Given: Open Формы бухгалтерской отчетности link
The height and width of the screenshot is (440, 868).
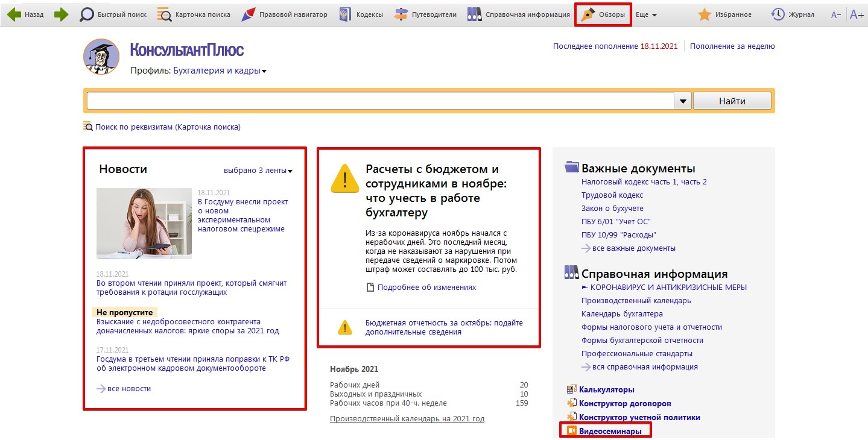Looking at the screenshot, I should click(642, 340).
